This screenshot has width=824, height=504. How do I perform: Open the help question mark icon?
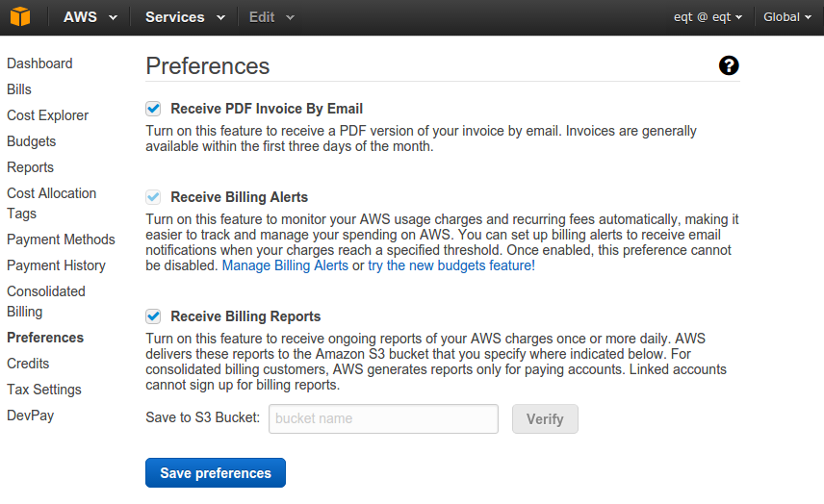[729, 65]
